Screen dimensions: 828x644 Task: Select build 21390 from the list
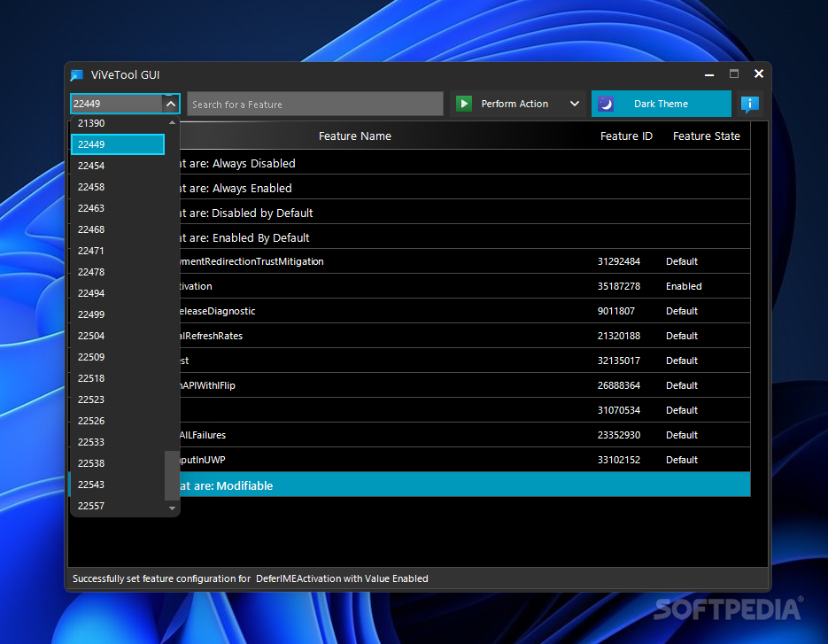118,123
